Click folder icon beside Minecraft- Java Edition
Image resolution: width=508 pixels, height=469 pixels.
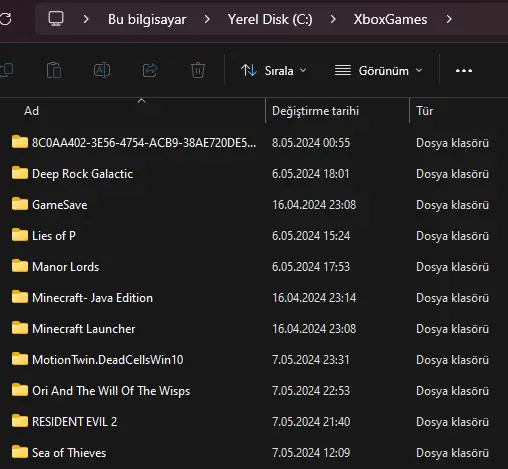point(20,297)
